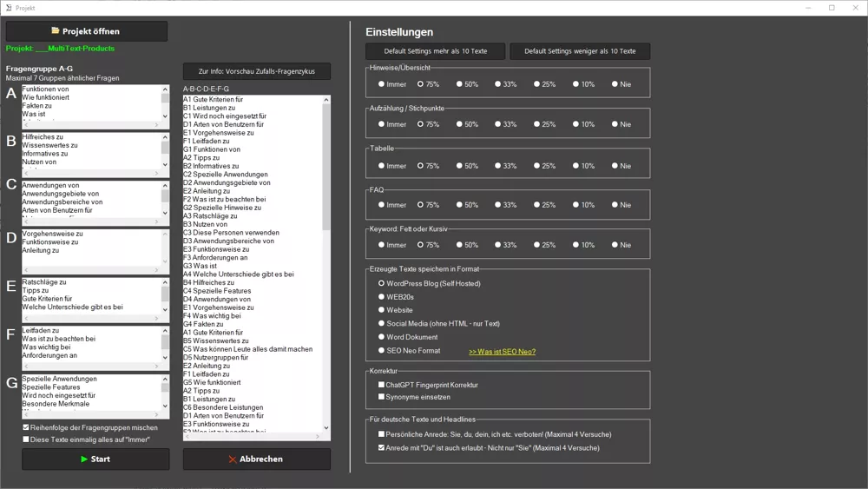Select 'Anwendungsgebiete von' in group C
This screenshot has width=868, height=489.
61,194
